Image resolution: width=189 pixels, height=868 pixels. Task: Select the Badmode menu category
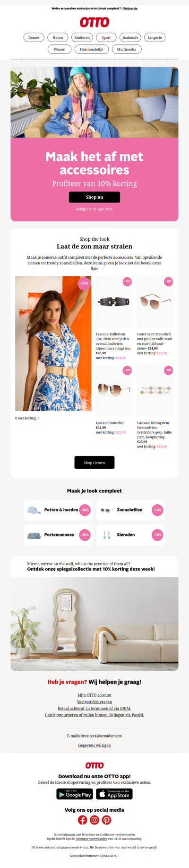point(130,37)
